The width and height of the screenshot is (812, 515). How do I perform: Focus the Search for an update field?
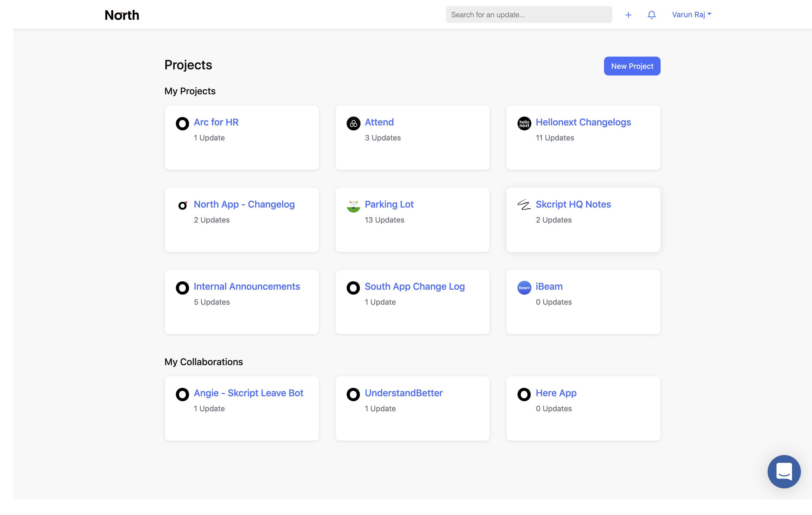[x=529, y=14]
